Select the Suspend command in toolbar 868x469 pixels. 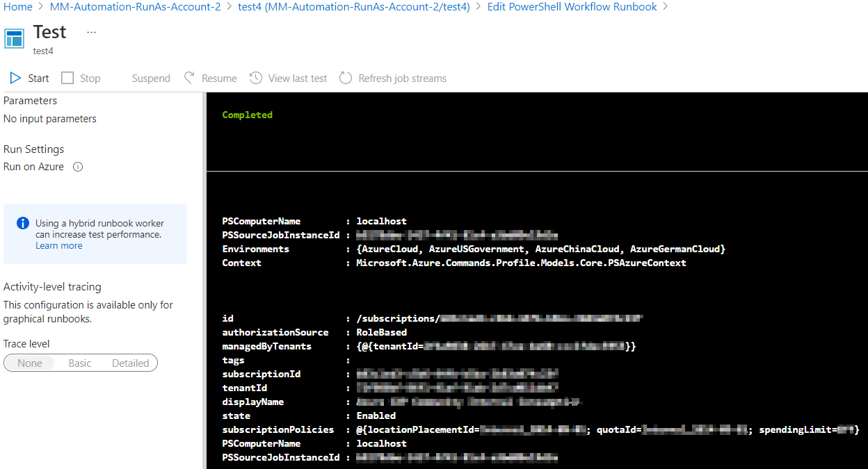pos(150,78)
